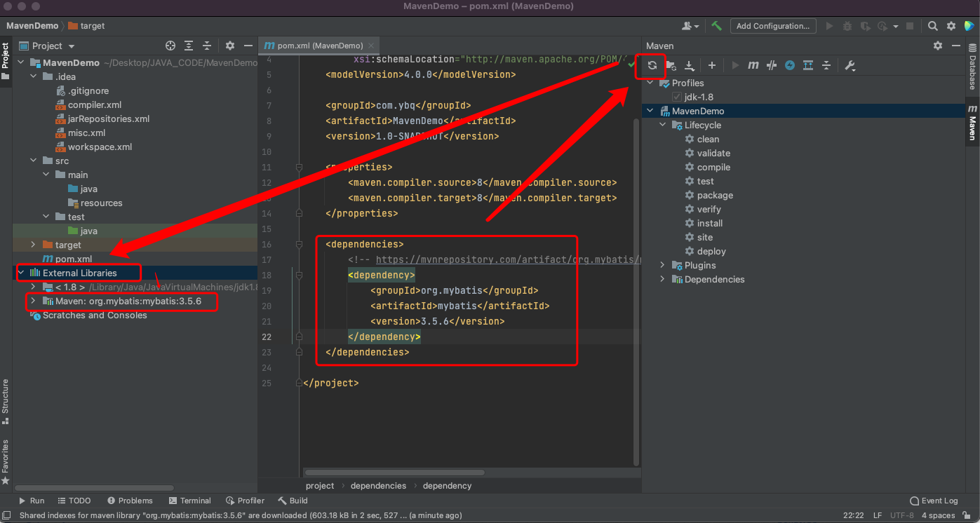Click green hammer build project icon

[716, 26]
